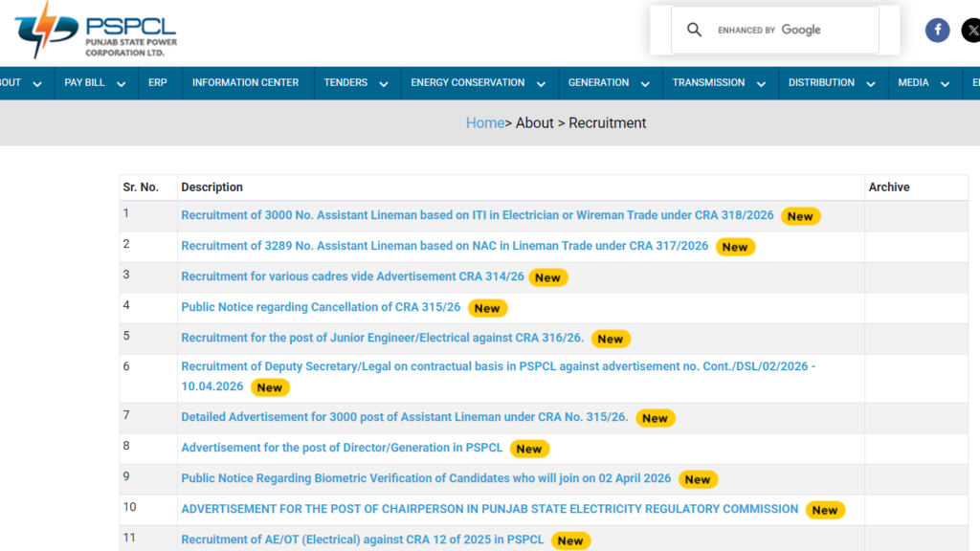Expand the About menu chevron
Viewport: 980px width, 551px height.
point(37,84)
